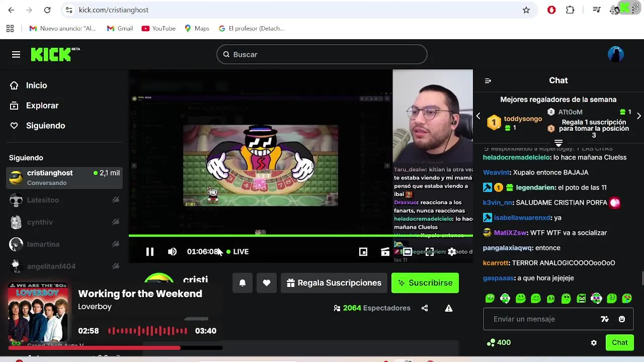The width and height of the screenshot is (644, 362).
Task: Pause the live stream video
Action: click(x=150, y=251)
